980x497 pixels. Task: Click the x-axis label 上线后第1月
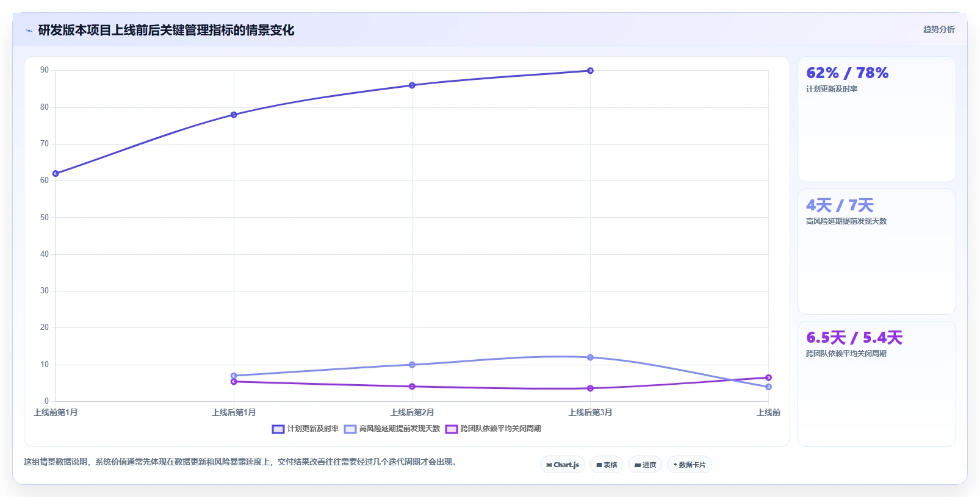point(234,413)
